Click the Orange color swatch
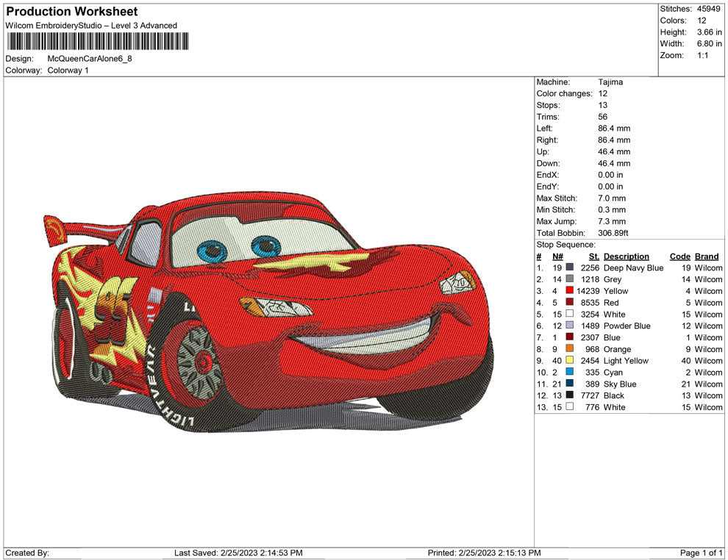The image size is (728, 560). [x=570, y=348]
